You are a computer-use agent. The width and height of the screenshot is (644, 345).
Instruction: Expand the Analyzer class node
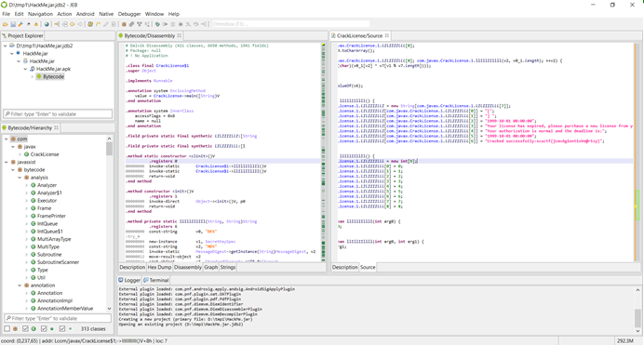(x=26, y=185)
